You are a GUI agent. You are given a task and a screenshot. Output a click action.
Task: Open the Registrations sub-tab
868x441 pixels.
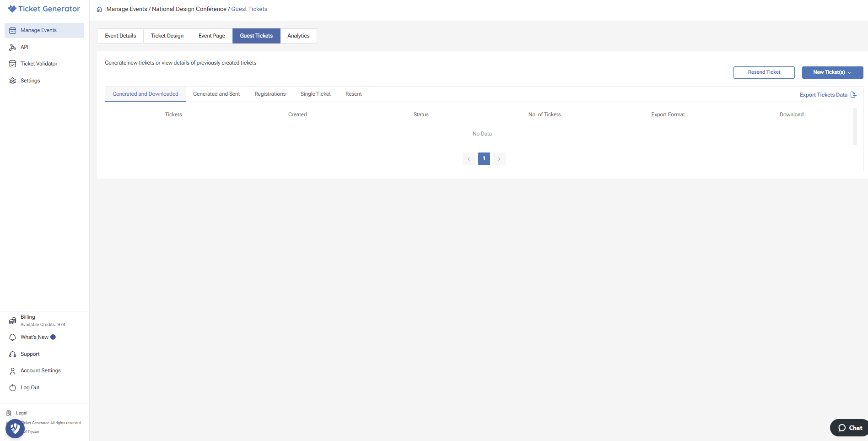tap(270, 94)
